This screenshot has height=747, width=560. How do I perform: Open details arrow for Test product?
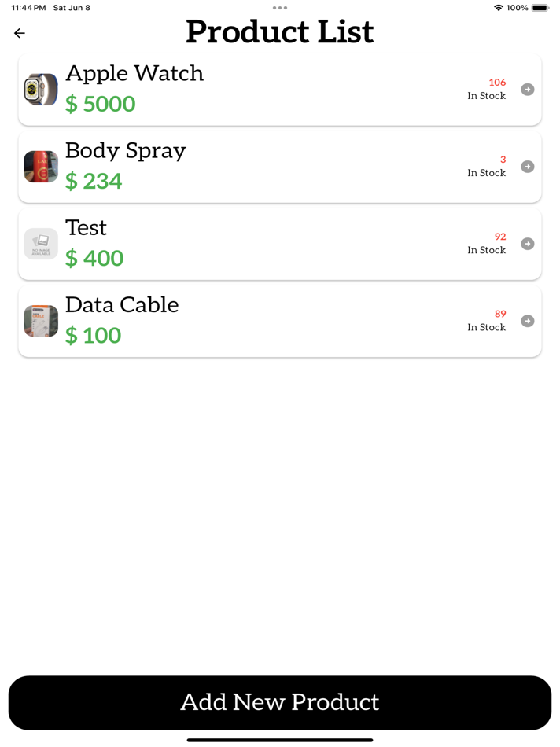point(527,244)
